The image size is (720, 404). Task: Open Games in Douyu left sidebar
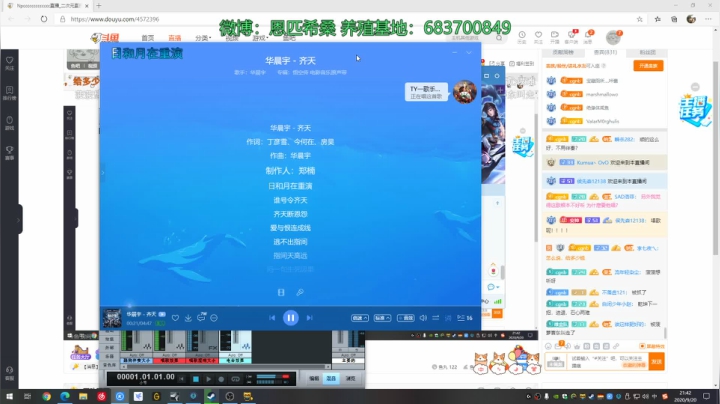tap(10, 123)
